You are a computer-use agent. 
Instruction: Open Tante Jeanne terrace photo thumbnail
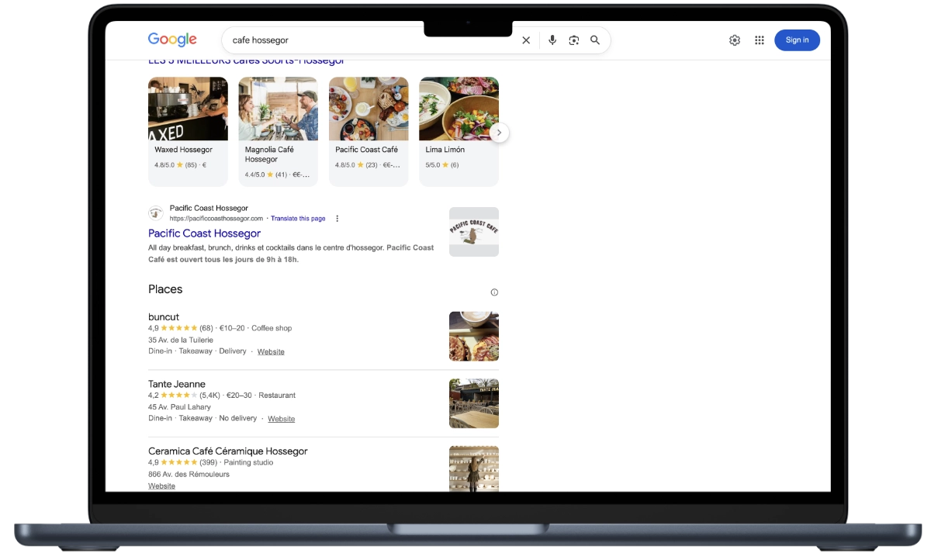[x=474, y=403]
